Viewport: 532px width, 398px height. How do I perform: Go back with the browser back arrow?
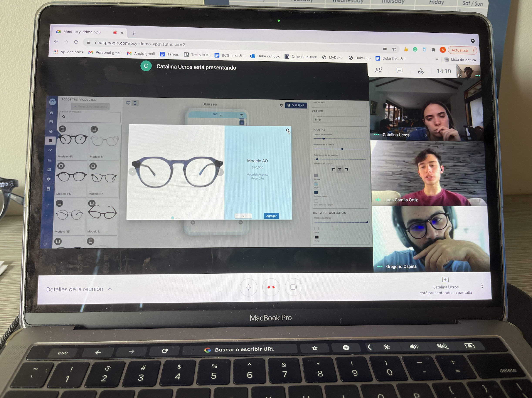56,42
